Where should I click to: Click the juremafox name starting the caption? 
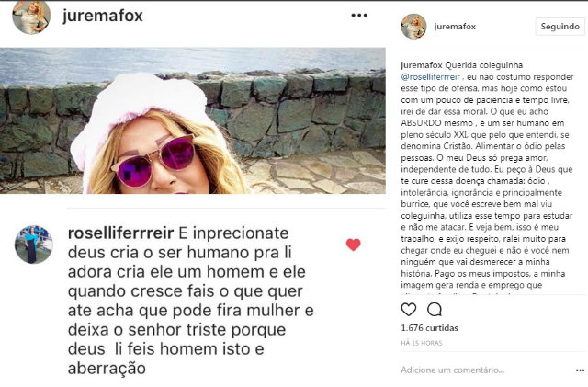coord(422,65)
